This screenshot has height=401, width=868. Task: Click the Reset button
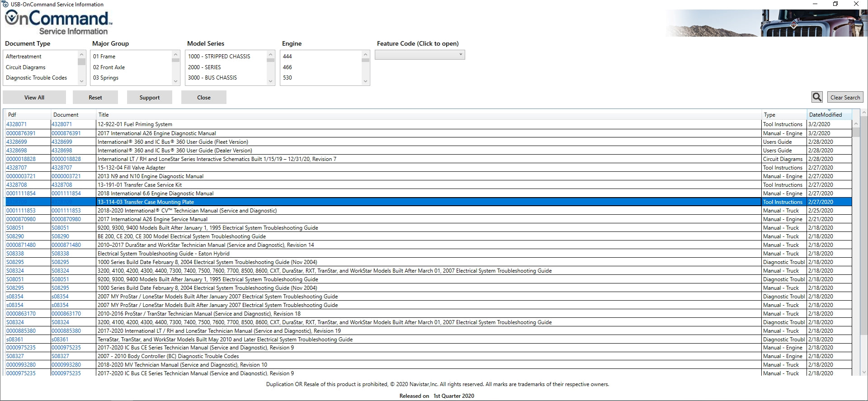coord(95,97)
